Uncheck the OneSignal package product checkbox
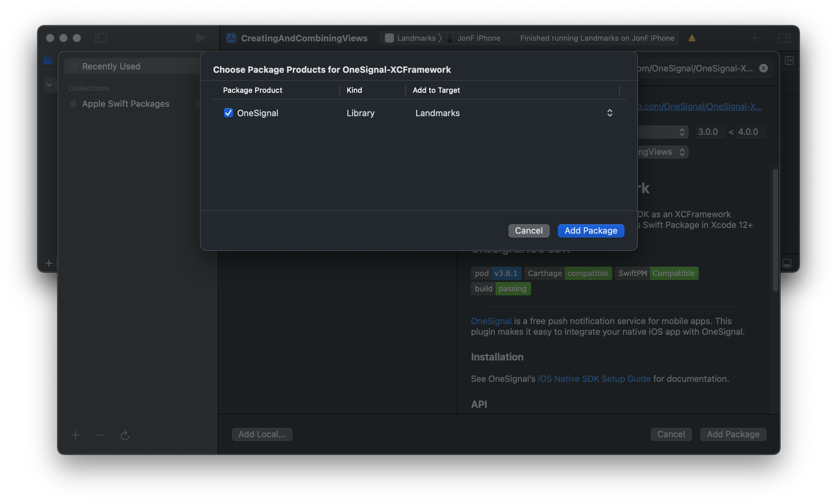Image resolution: width=837 pixels, height=504 pixels. [x=228, y=113]
